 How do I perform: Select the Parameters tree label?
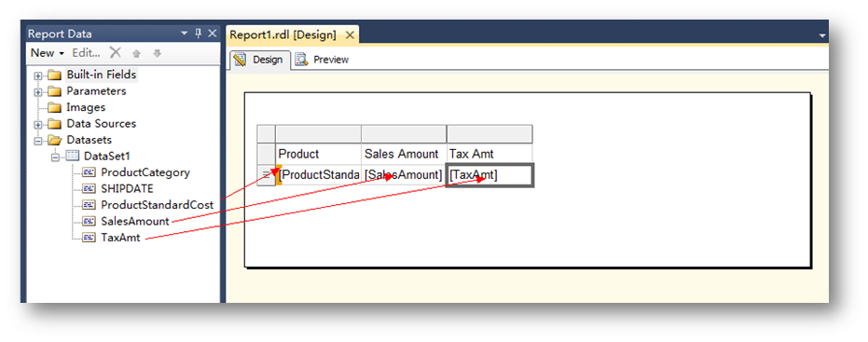tap(96, 90)
